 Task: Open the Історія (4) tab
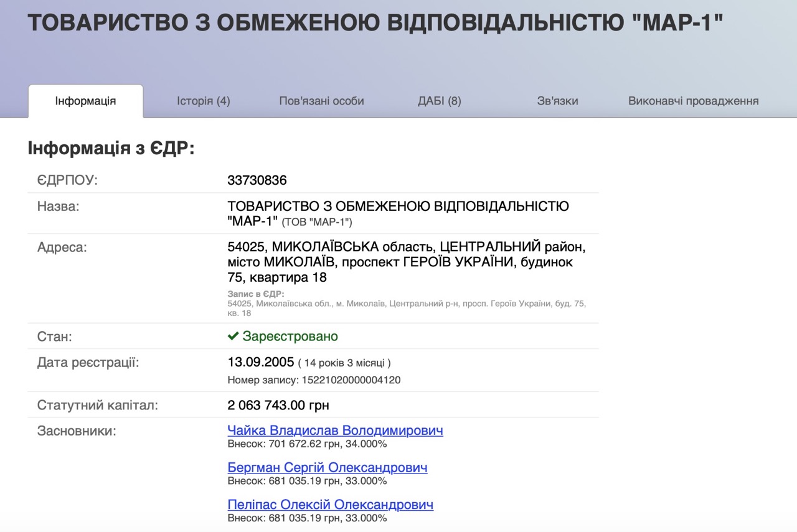click(203, 101)
